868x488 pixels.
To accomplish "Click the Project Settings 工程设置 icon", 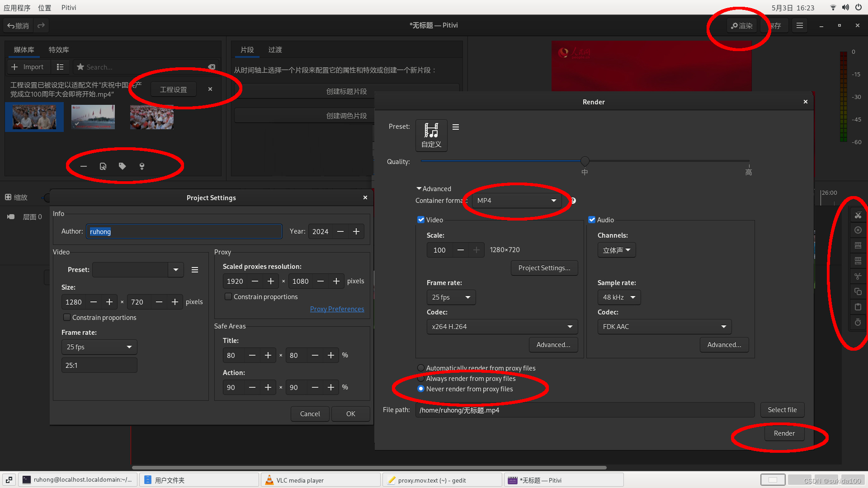I will [173, 89].
